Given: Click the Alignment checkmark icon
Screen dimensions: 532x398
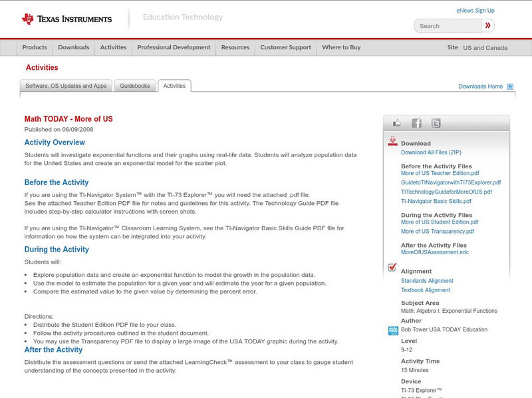Looking at the screenshot, I should (x=392, y=267).
